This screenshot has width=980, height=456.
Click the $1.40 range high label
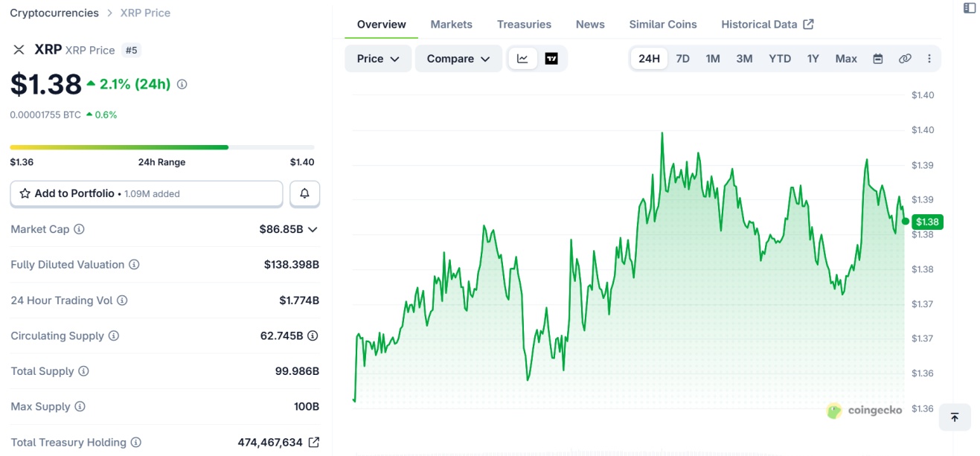pyautogui.click(x=302, y=162)
